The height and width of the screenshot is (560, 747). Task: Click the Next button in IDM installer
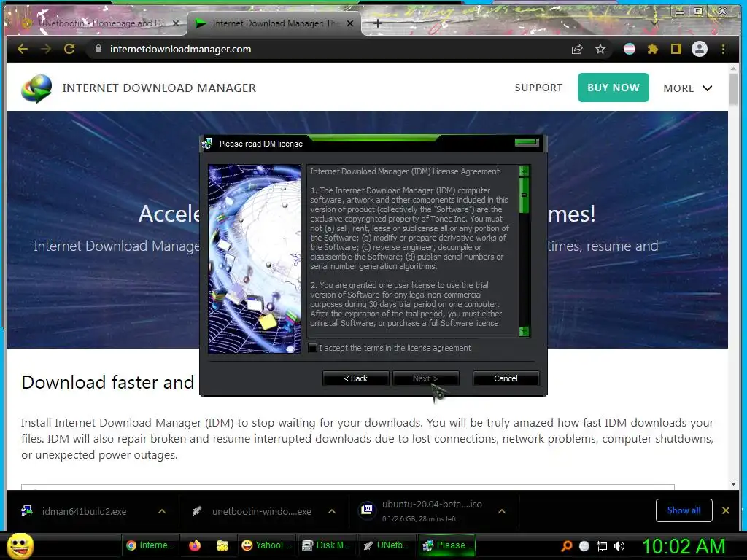[x=425, y=378]
